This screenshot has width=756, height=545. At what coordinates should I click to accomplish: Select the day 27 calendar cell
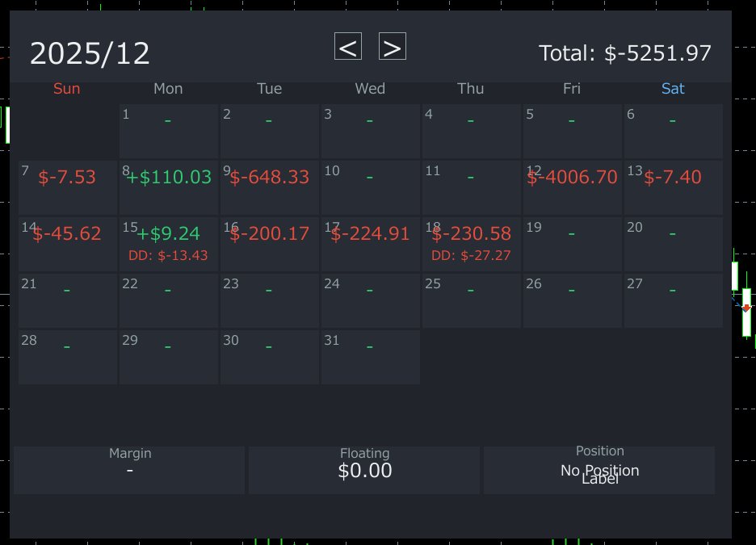click(x=674, y=300)
